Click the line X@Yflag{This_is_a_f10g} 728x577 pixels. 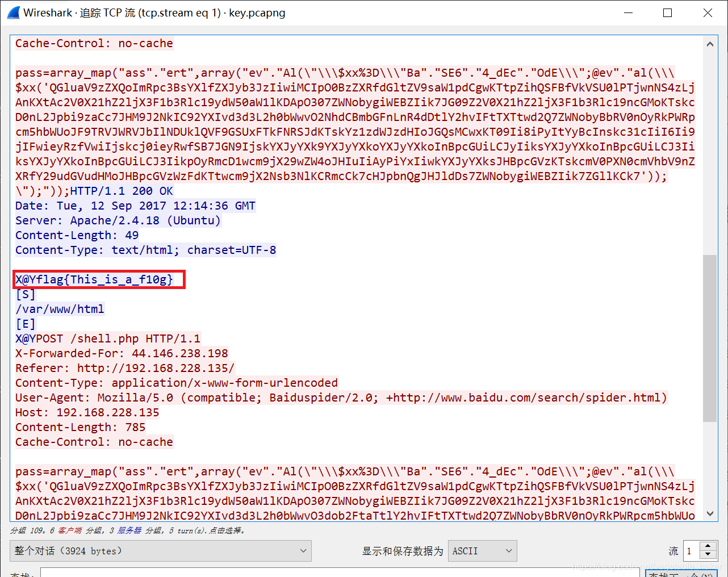pos(94,279)
